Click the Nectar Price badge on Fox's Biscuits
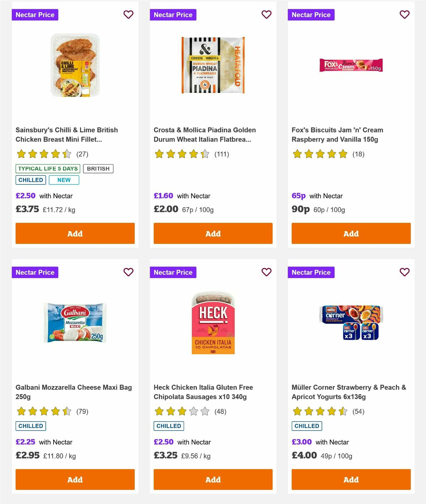 coord(311,15)
